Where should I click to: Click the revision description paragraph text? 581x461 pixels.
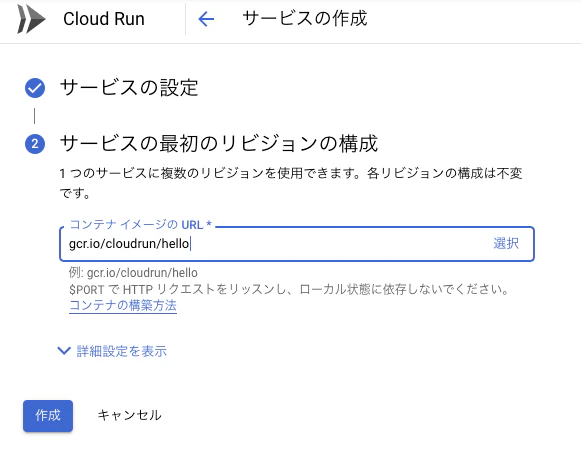[291, 183]
